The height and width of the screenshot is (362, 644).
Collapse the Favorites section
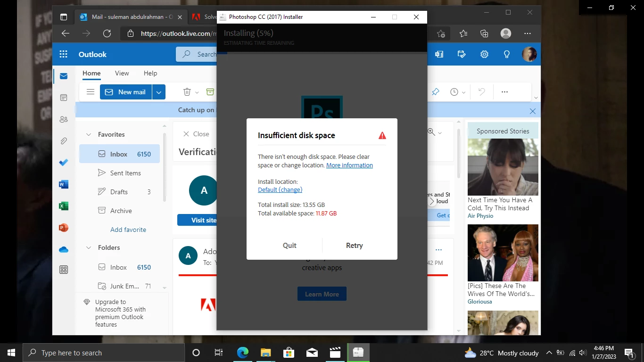coord(88,134)
